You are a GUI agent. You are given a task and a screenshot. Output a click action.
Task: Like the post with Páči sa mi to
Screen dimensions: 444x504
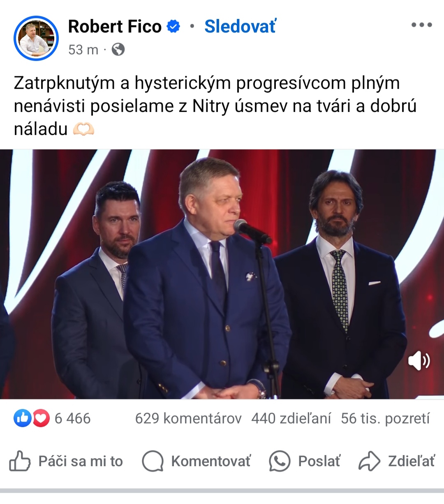66,461
